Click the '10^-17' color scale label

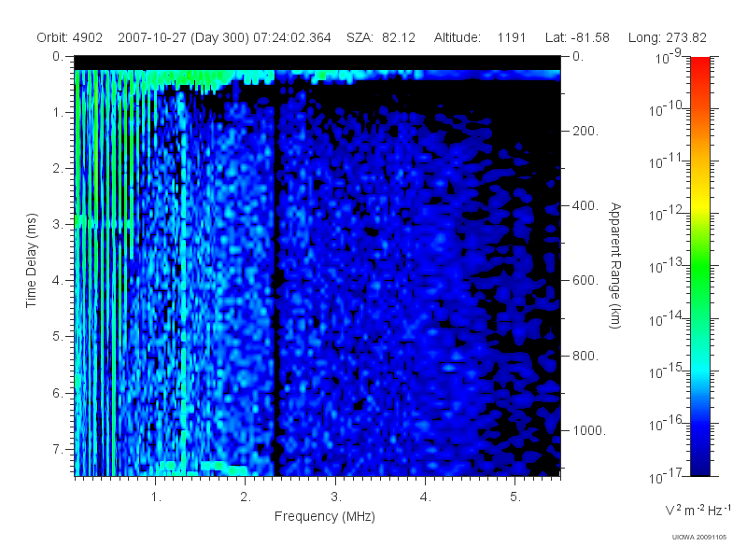(x=666, y=476)
